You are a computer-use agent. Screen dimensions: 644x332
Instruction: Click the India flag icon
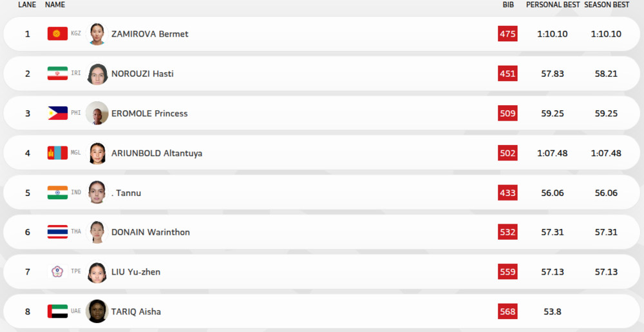(x=57, y=193)
